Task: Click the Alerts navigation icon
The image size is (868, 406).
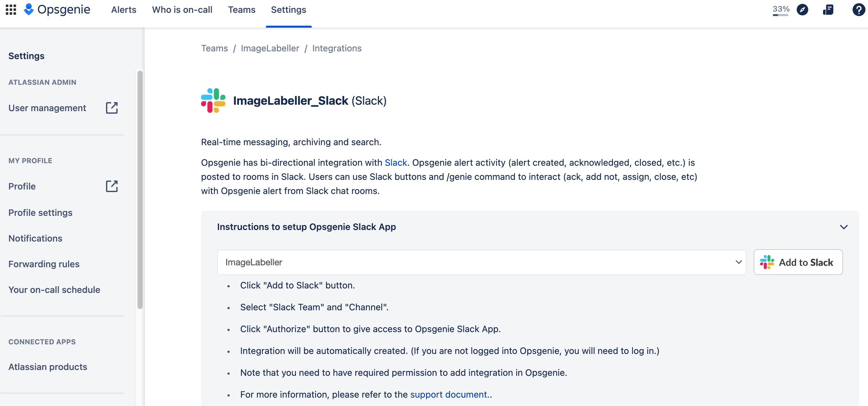Action: [123, 9]
